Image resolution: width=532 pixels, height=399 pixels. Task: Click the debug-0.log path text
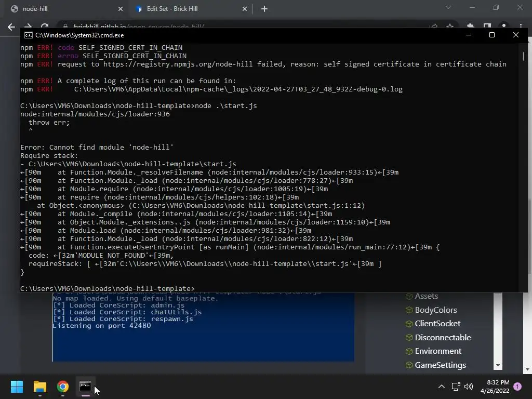(x=238, y=89)
